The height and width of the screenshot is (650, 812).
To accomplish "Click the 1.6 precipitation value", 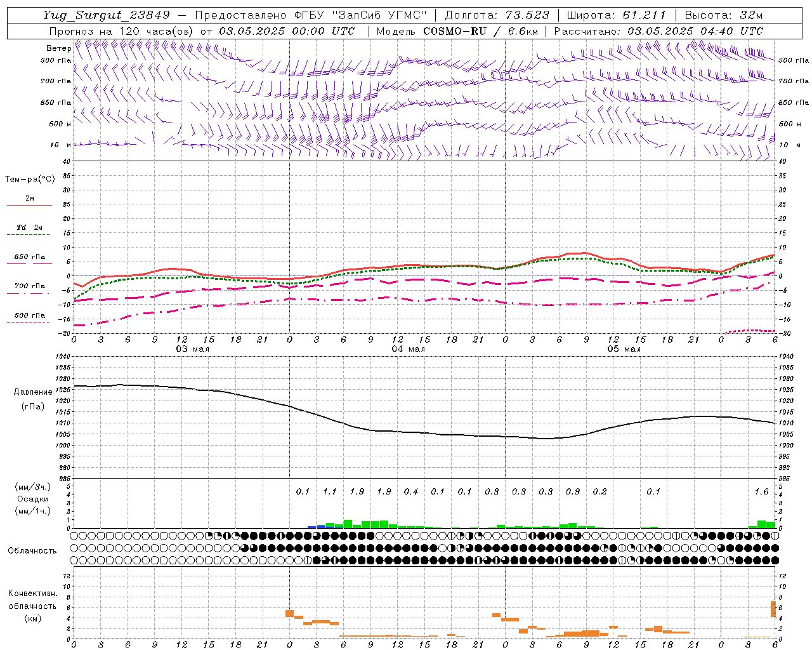I will click(x=761, y=491).
